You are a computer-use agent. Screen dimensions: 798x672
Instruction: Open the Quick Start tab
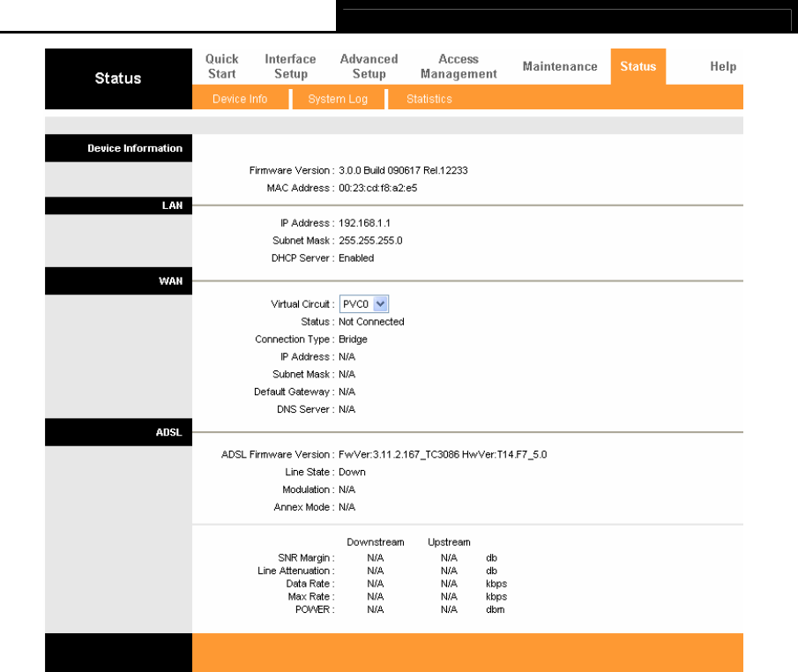[x=222, y=66]
